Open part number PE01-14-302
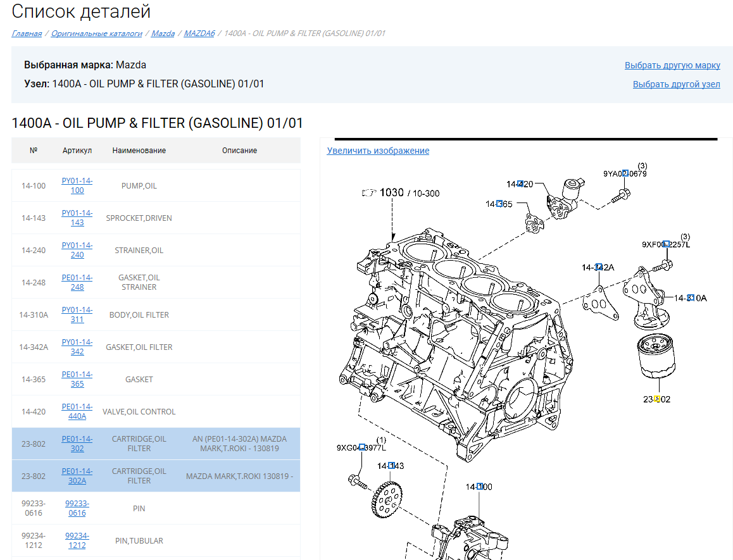 77,444
